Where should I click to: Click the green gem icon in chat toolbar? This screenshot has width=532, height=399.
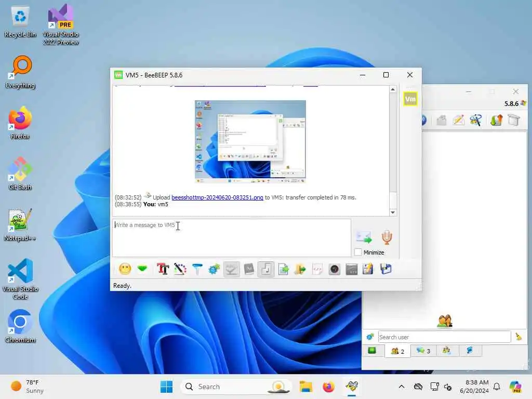click(142, 269)
